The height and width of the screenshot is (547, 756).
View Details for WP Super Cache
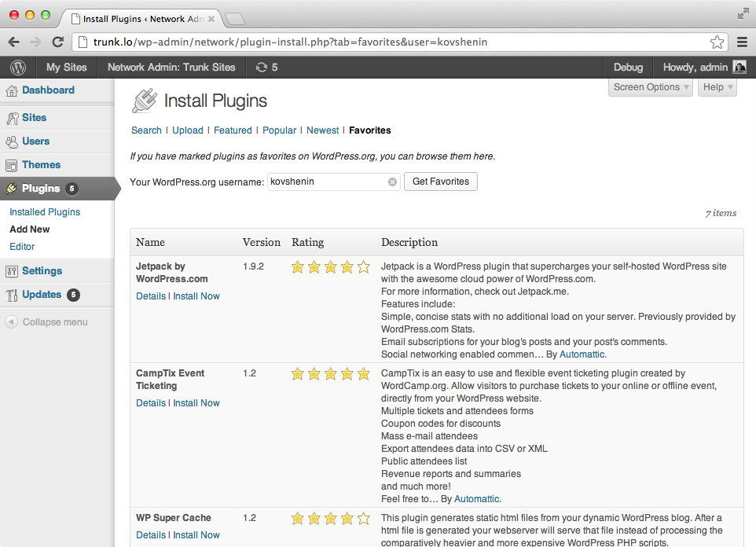[x=150, y=535]
